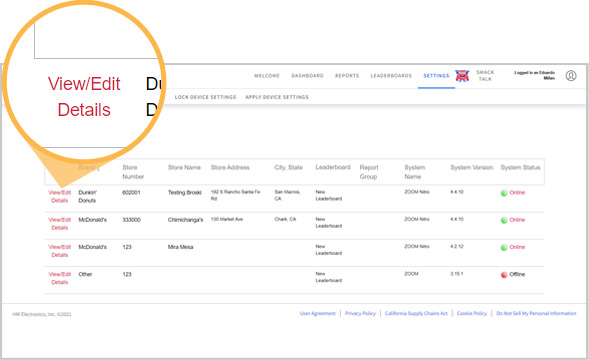
Task: Click the Store Number column header
Action: click(x=133, y=172)
